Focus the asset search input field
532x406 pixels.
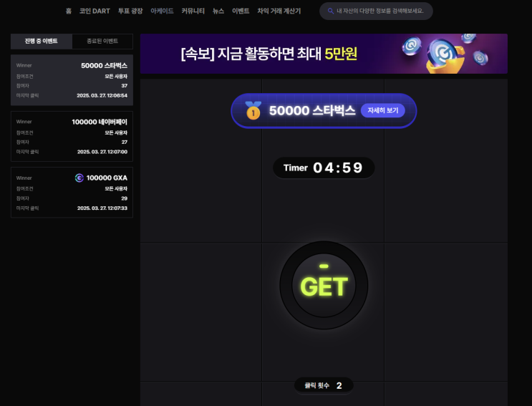point(376,11)
